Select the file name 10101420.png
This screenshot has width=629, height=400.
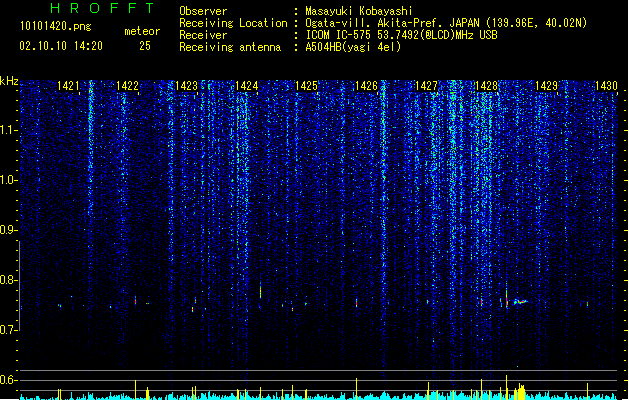tap(56, 26)
